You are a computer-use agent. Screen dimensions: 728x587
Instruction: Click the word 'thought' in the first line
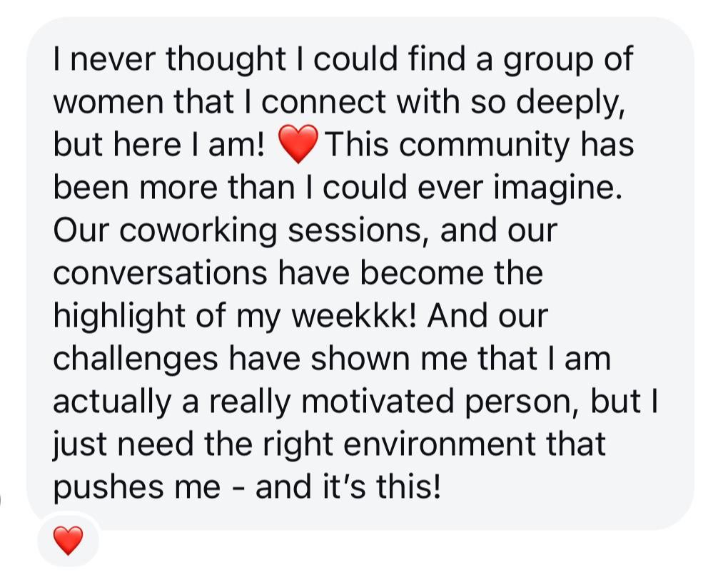(226, 59)
